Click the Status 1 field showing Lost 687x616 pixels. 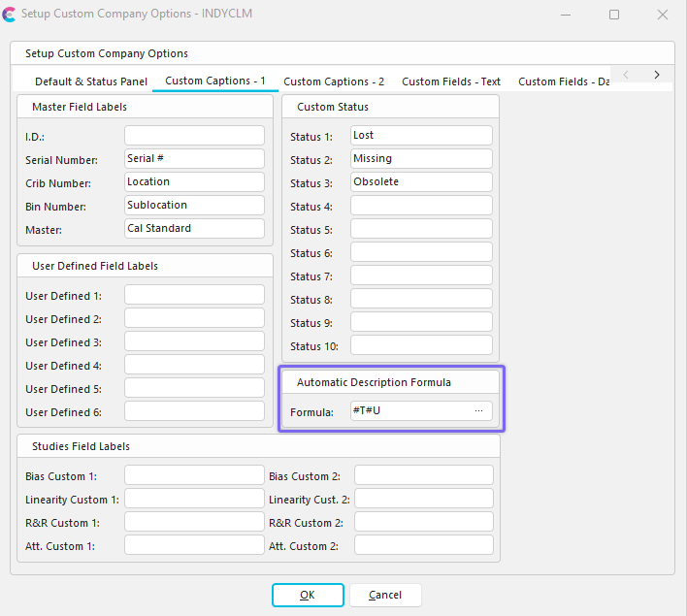[421, 136]
